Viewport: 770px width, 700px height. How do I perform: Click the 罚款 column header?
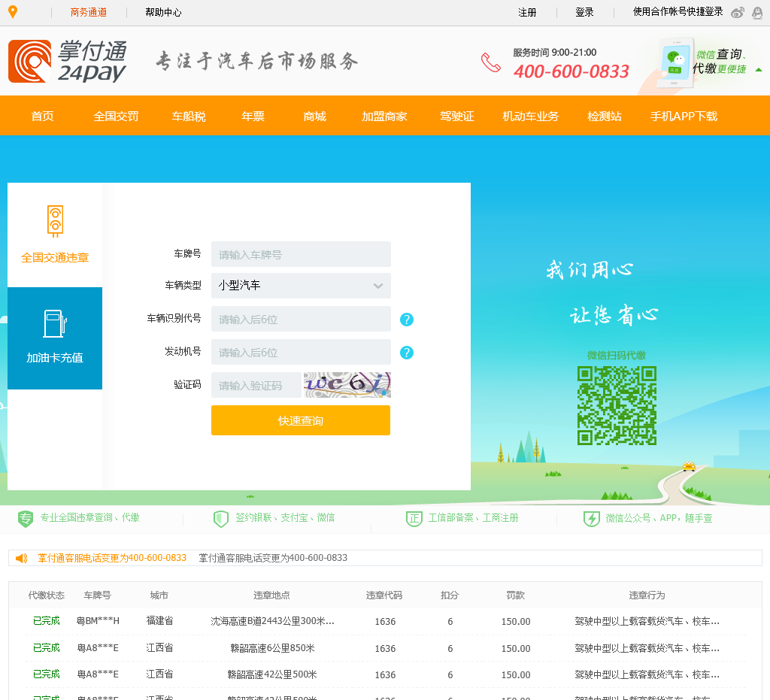[516, 595]
